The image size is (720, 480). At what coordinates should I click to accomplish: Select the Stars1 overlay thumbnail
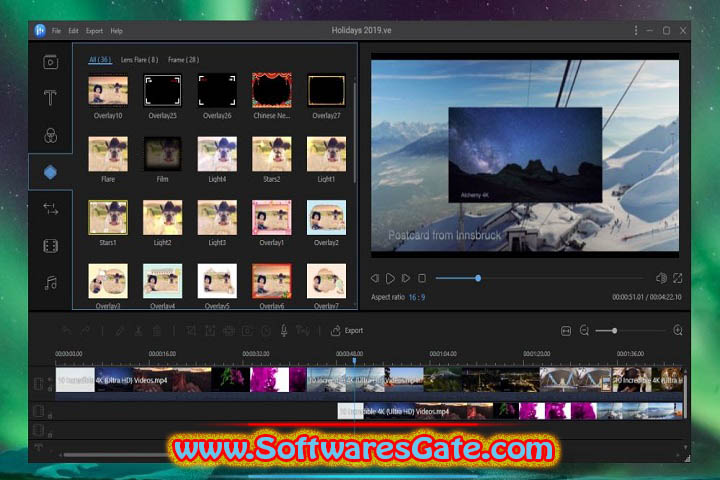108,217
